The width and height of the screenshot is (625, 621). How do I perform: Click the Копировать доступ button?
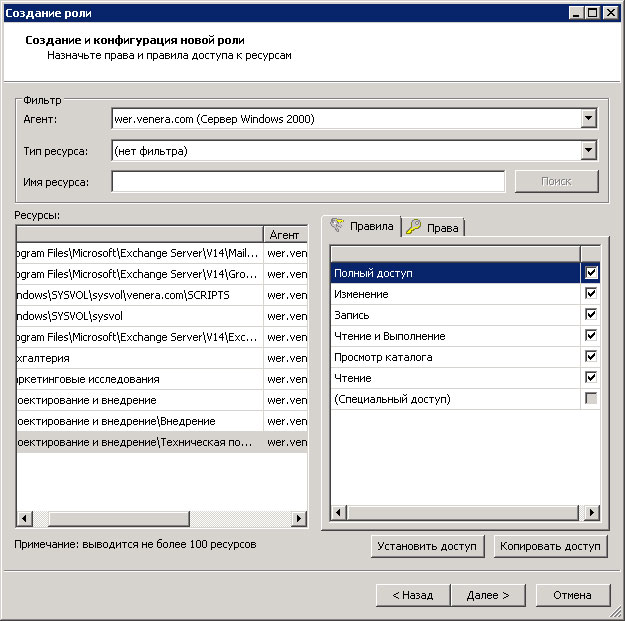pos(550,546)
